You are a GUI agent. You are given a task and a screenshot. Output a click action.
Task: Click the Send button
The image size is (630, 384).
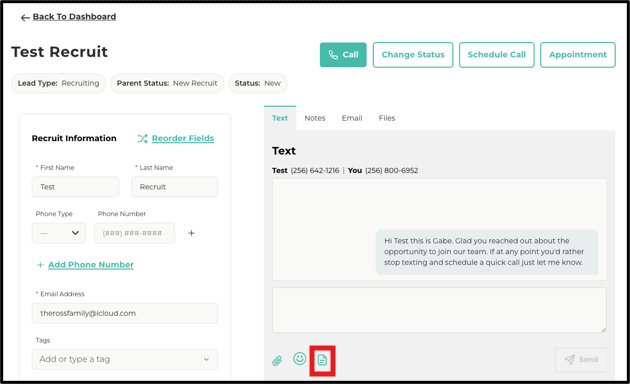[581, 359]
